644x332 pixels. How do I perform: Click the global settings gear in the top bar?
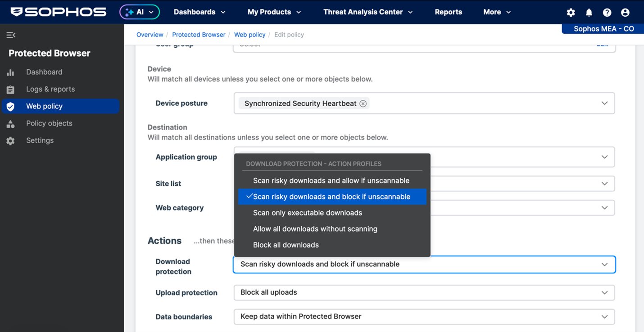[571, 12]
